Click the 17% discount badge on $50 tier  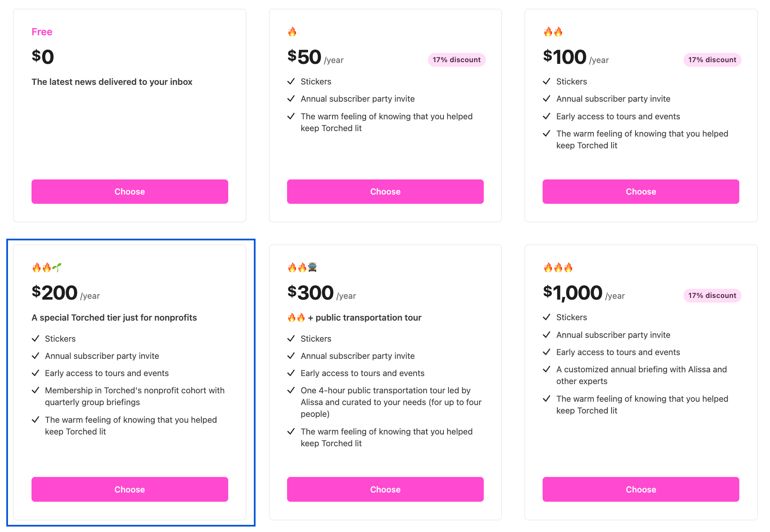456,60
